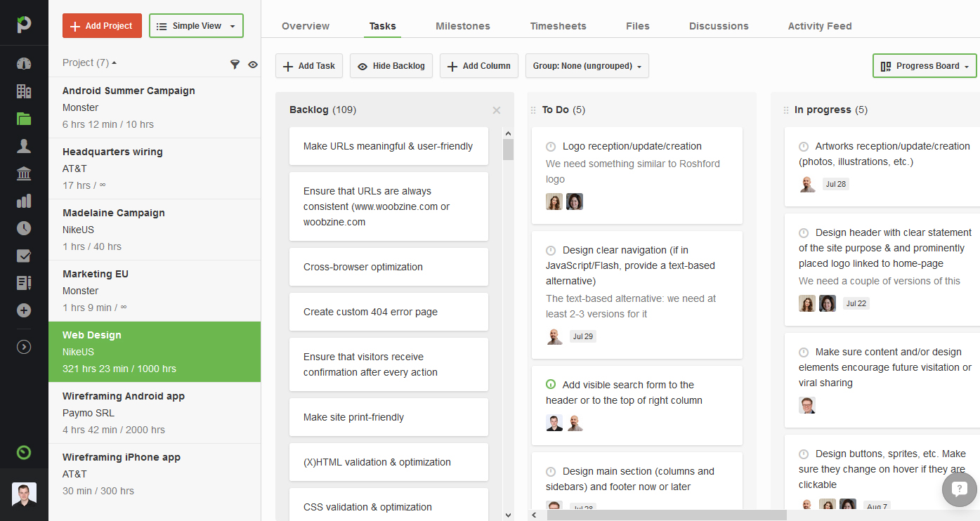Open the Simple View dropdown
Image resolution: width=980 pixels, height=521 pixels.
[x=195, y=25]
